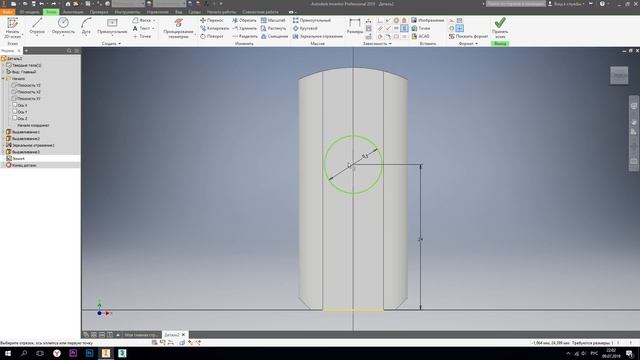The image size is (640, 360).
Task: Select the Окружность (Circle) tool
Action: (63, 26)
